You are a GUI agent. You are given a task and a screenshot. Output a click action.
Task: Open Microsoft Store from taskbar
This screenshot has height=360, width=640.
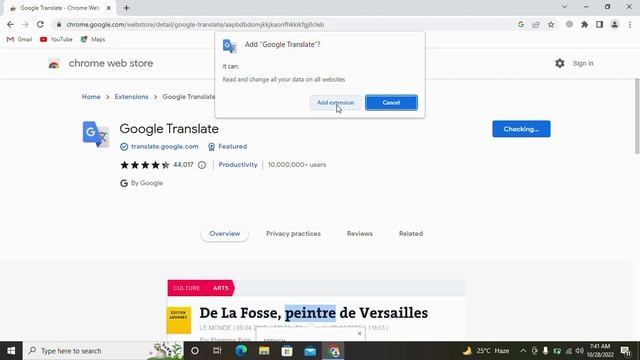[287, 351]
